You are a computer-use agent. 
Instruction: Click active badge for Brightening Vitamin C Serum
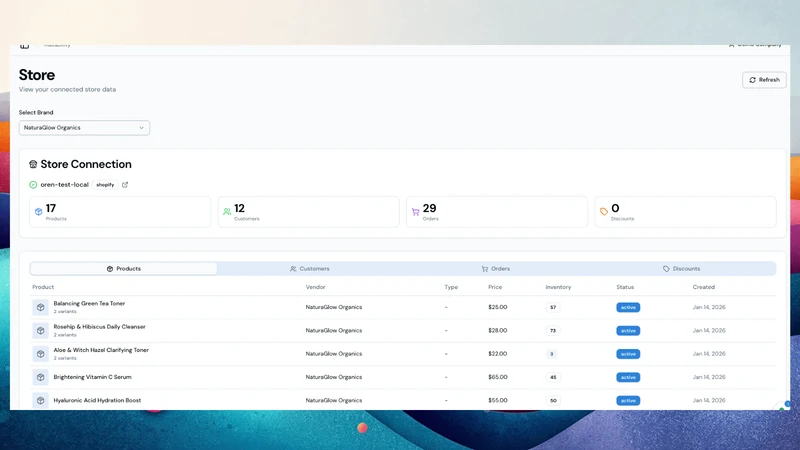click(628, 378)
